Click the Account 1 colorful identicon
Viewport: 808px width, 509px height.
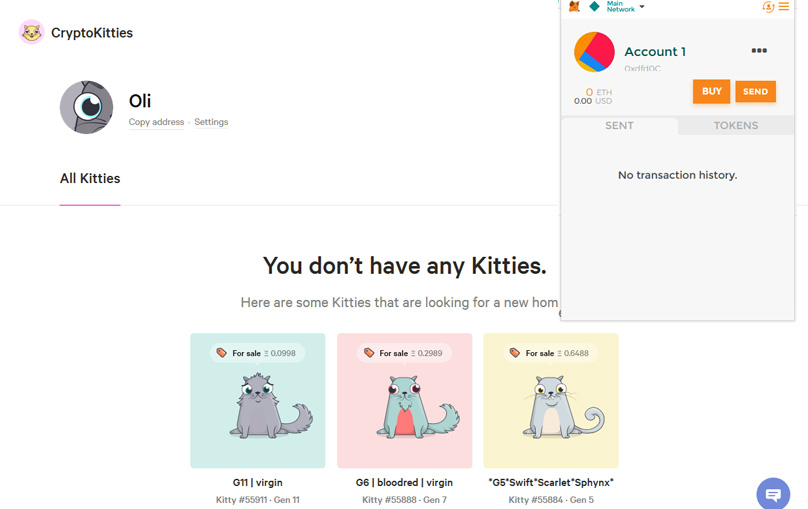tap(594, 52)
